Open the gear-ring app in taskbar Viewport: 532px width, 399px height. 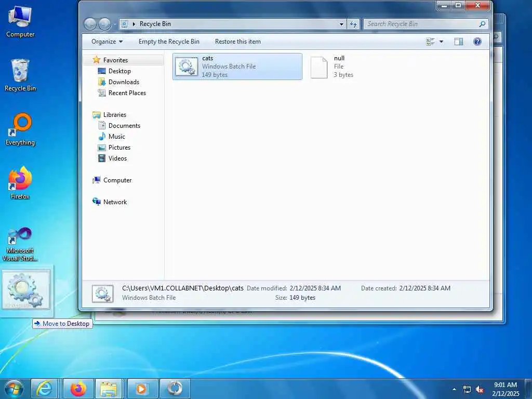(x=175, y=389)
